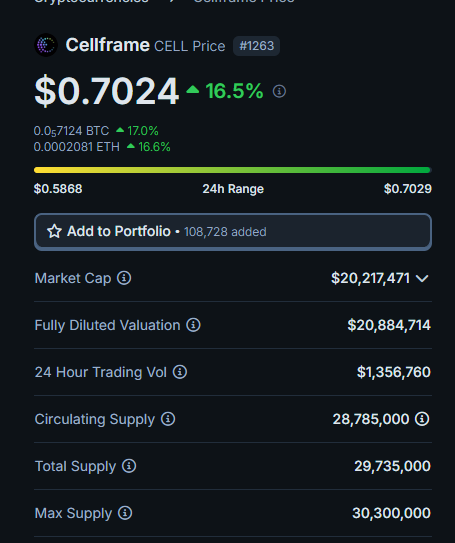Click the 16.6% ETH change percentage
The width and height of the screenshot is (455, 543).
[x=154, y=147]
